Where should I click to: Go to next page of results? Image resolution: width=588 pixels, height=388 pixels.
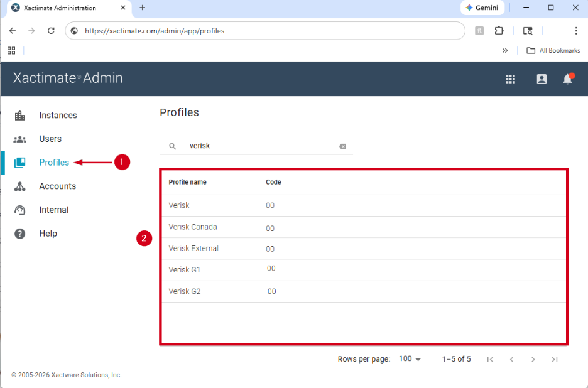point(533,360)
